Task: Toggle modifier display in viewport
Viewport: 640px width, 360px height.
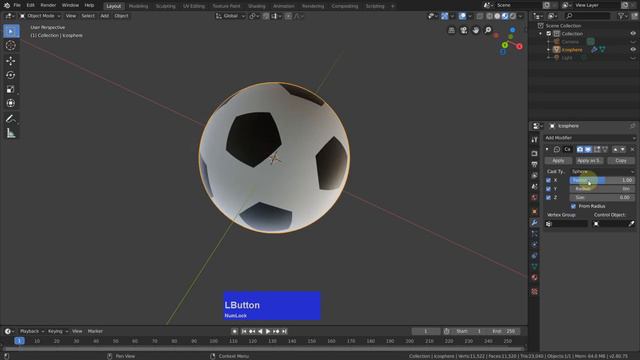Action: tap(588, 150)
